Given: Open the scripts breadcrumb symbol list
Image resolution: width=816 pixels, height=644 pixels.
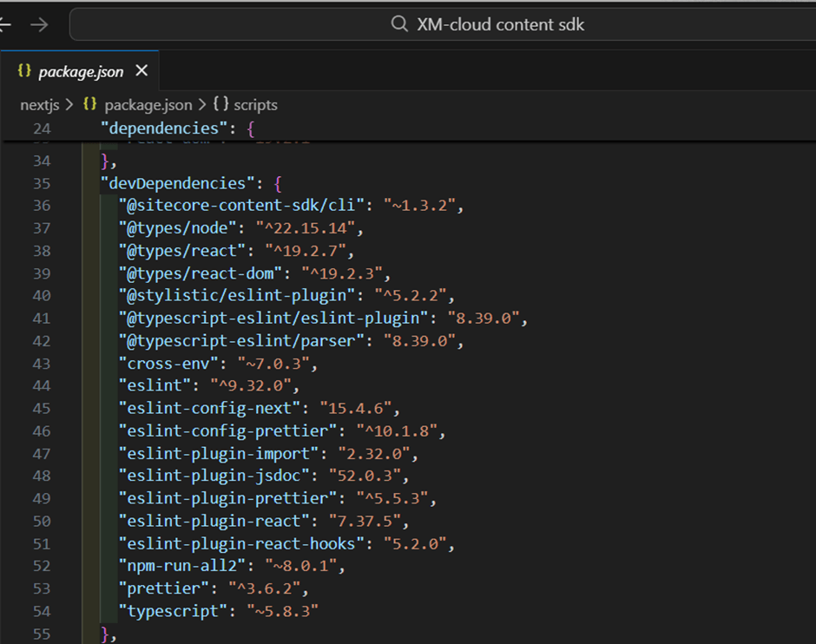Looking at the screenshot, I should click(x=255, y=105).
